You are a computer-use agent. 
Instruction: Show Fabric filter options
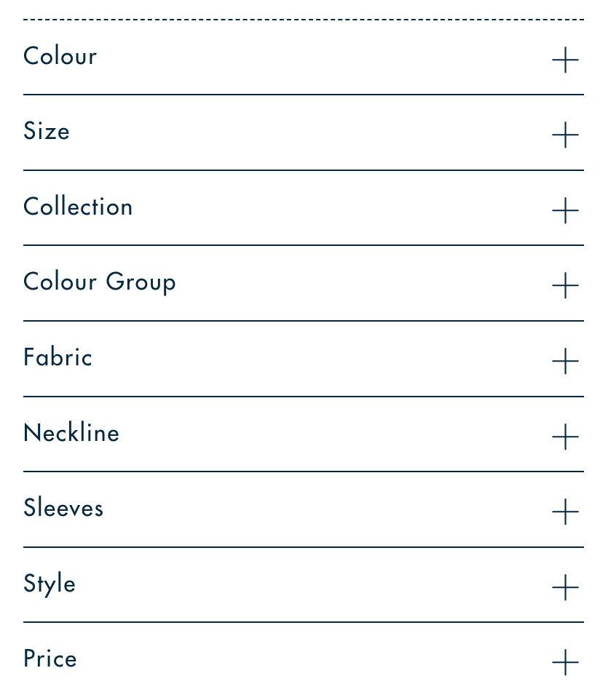pos(58,358)
